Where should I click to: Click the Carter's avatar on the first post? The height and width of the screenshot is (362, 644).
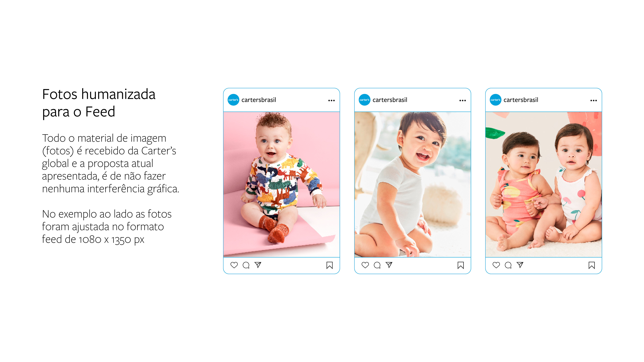[x=233, y=100]
